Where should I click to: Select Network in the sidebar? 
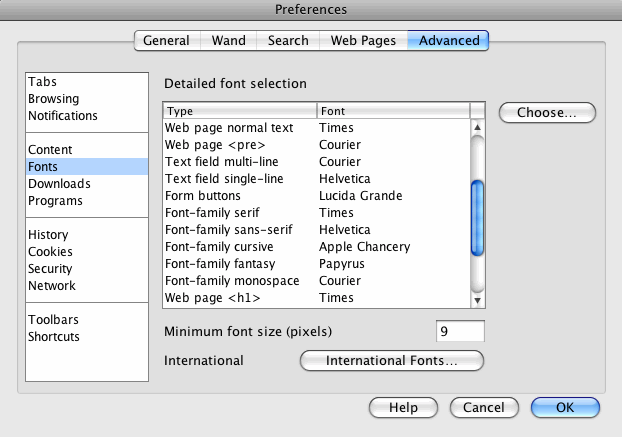pyautogui.click(x=87, y=286)
